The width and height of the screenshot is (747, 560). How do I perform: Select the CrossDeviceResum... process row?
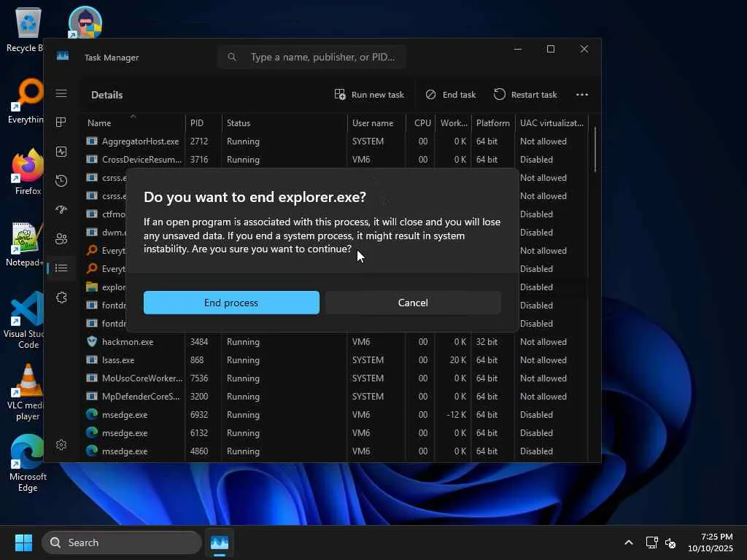click(335, 160)
